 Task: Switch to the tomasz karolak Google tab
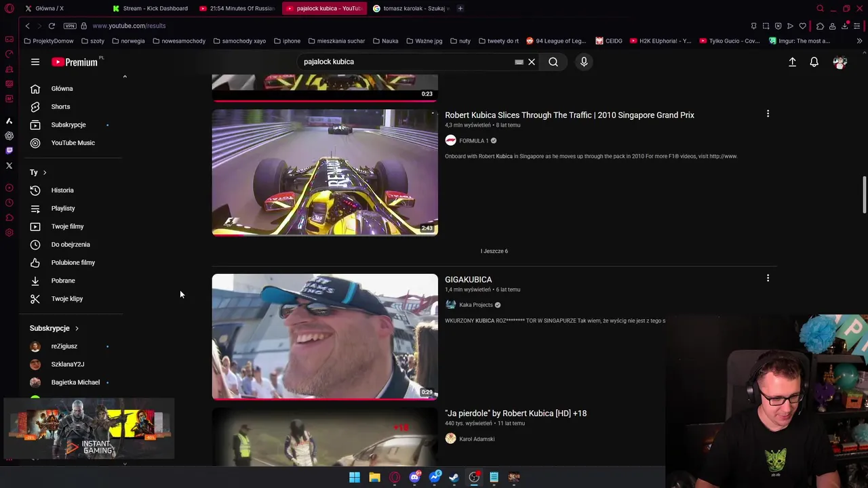point(412,8)
